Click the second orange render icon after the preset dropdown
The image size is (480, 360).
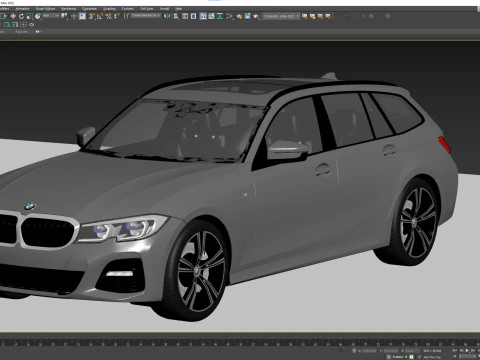[313, 16]
